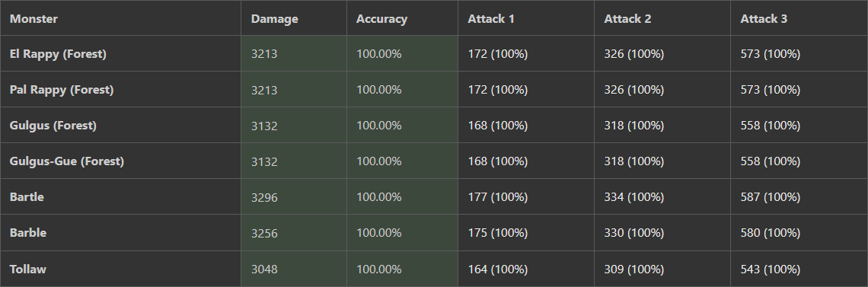Click the Barble monster name

click(28, 233)
